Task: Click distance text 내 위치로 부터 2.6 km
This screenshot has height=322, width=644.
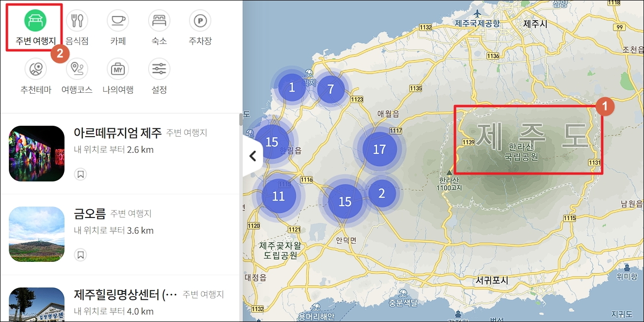Action: click(x=114, y=149)
